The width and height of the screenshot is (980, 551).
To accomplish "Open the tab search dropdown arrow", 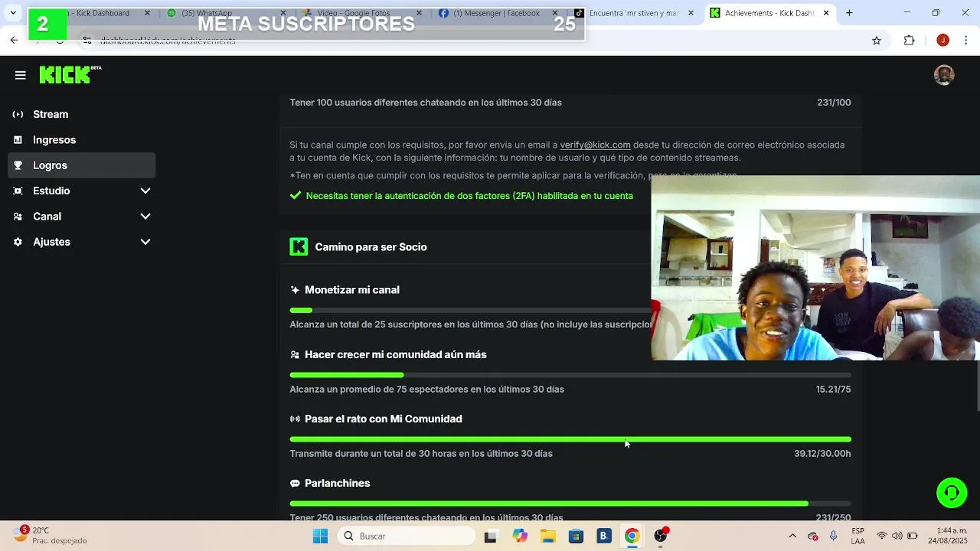I will pos(13,13).
